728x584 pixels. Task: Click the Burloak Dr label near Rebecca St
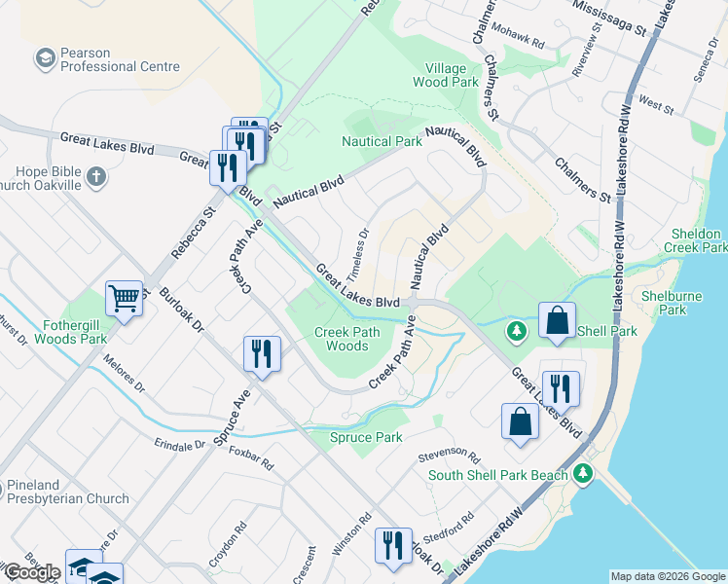tap(182, 310)
